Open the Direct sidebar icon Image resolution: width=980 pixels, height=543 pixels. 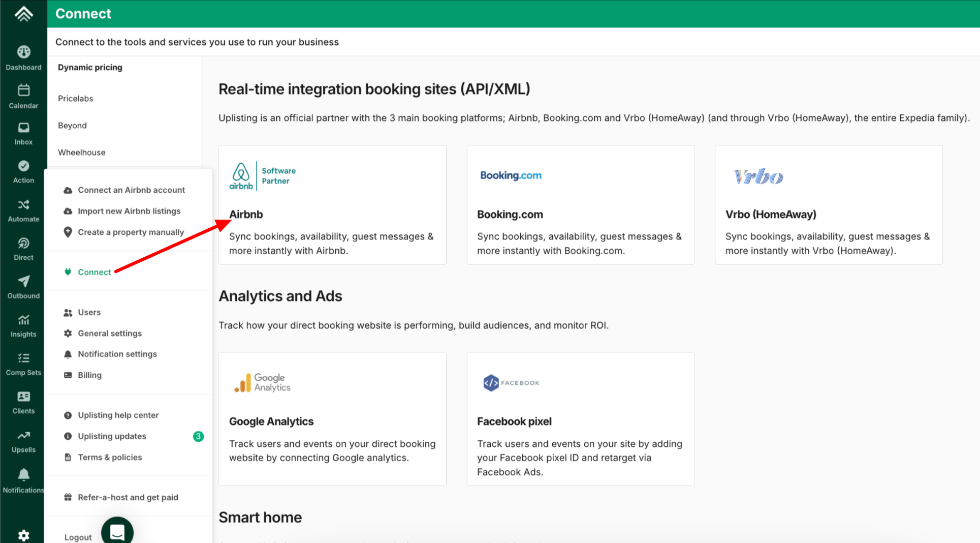coord(23,243)
